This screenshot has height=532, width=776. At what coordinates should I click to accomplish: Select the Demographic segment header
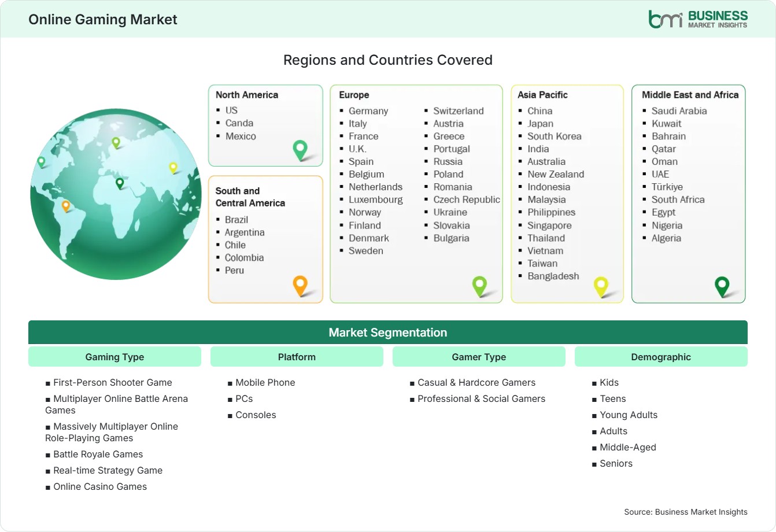661,357
